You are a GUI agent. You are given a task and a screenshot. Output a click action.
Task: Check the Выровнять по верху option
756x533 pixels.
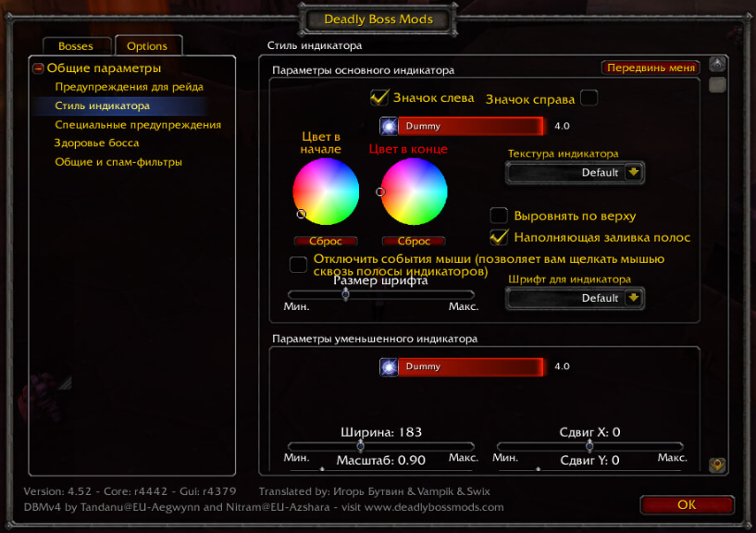point(499,216)
